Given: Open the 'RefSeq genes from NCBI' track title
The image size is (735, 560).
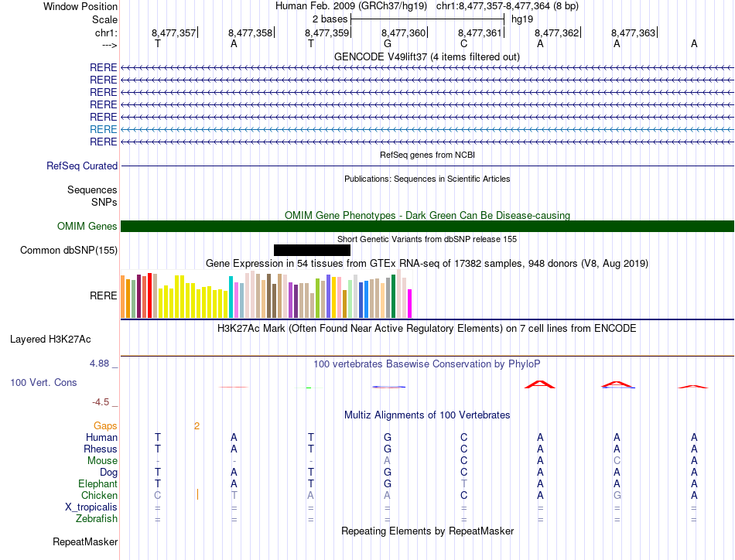Looking at the screenshot, I should pos(427,155).
